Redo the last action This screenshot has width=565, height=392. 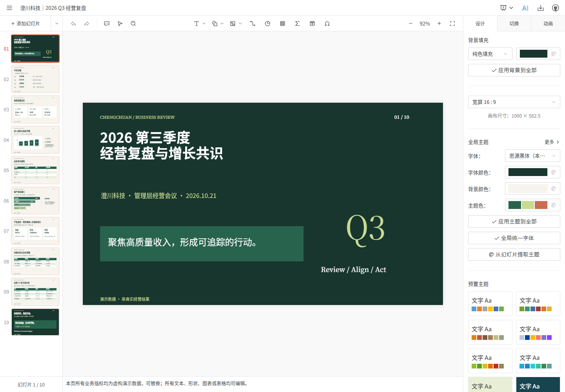(x=87, y=24)
